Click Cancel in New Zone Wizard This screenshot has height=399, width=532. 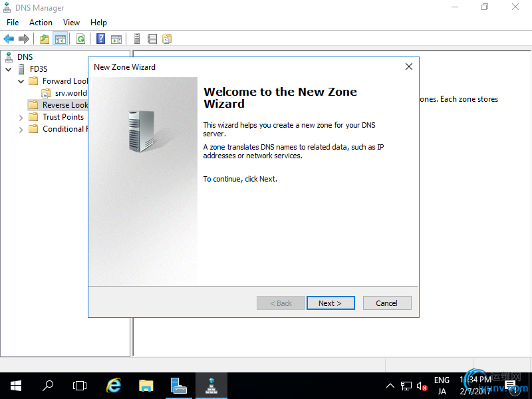(x=387, y=303)
